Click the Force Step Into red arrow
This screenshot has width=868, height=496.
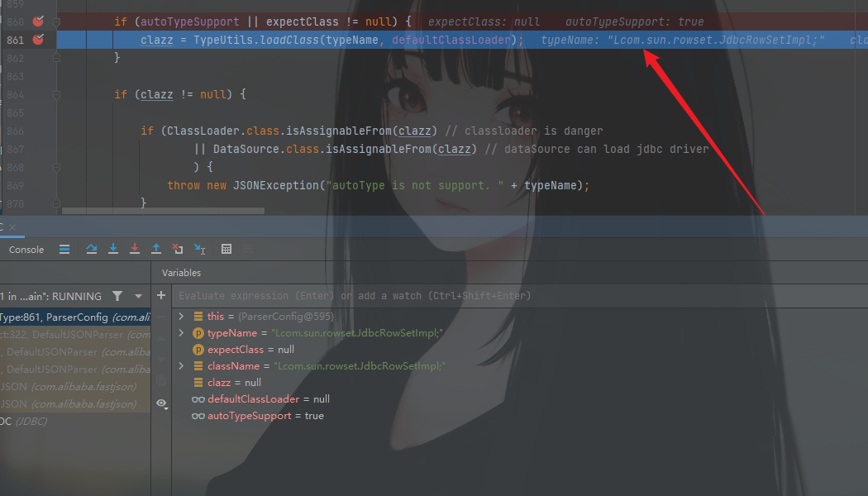point(135,249)
